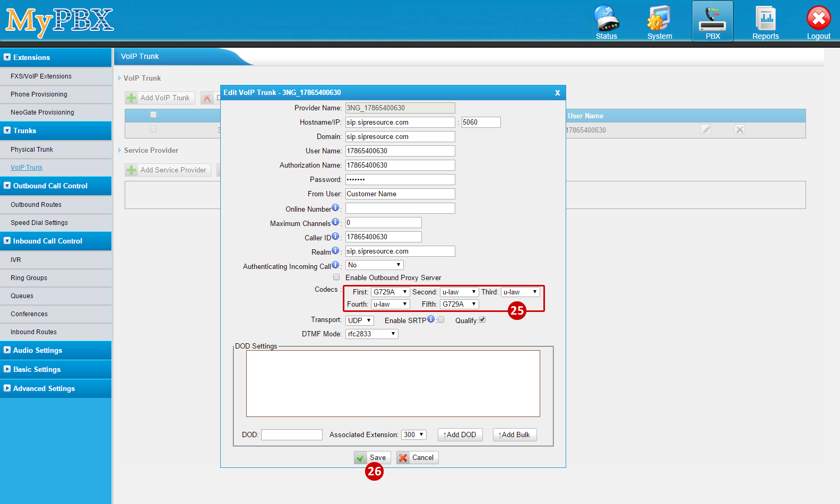Click the Maximum Channels info icon

click(335, 222)
